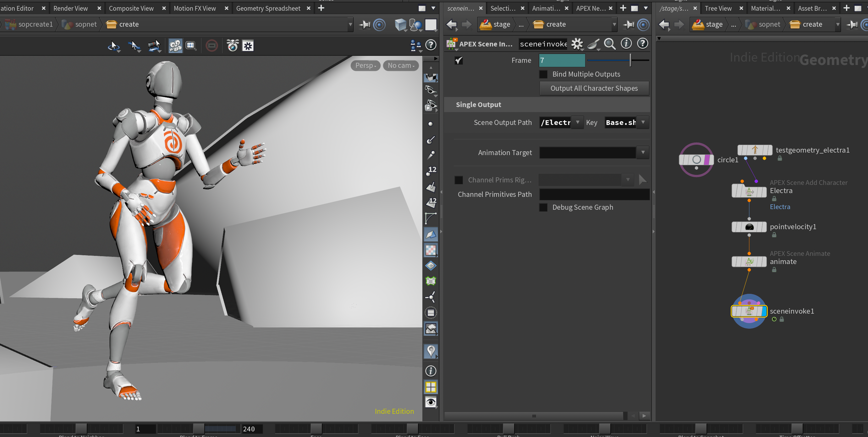
Task: Enable Bind Multiple Outputs checkbox
Action: click(x=543, y=74)
